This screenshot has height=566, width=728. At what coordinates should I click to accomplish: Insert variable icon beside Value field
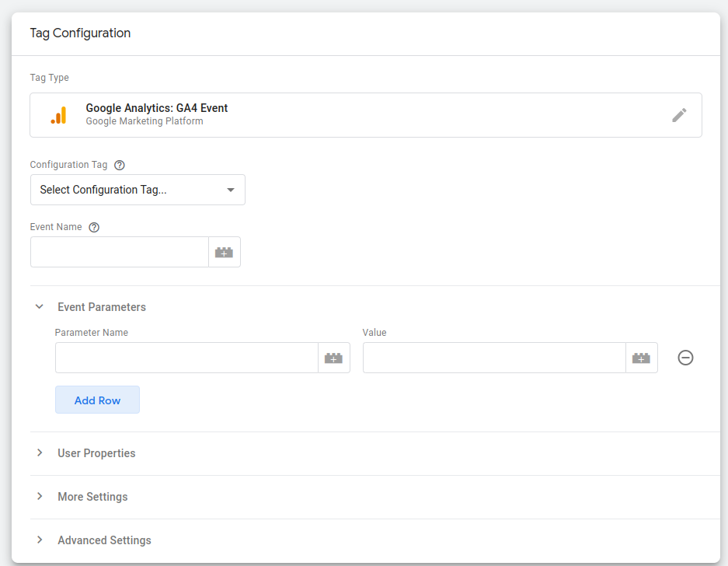[x=642, y=358]
